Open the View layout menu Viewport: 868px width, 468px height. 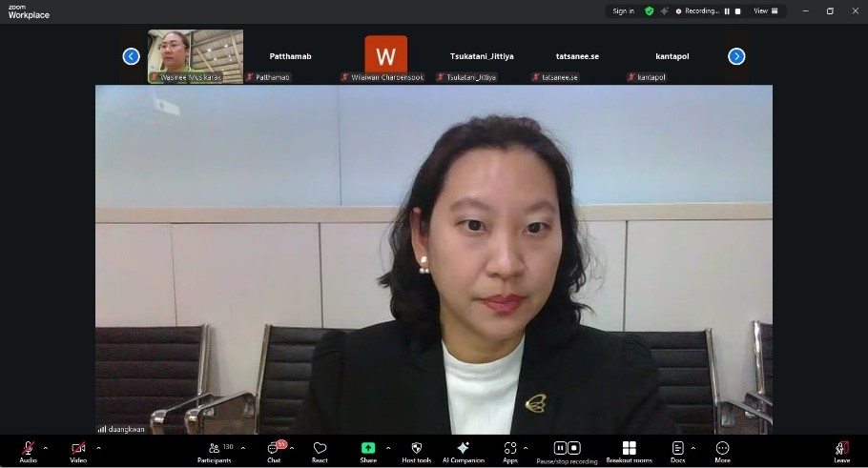pyautogui.click(x=766, y=11)
